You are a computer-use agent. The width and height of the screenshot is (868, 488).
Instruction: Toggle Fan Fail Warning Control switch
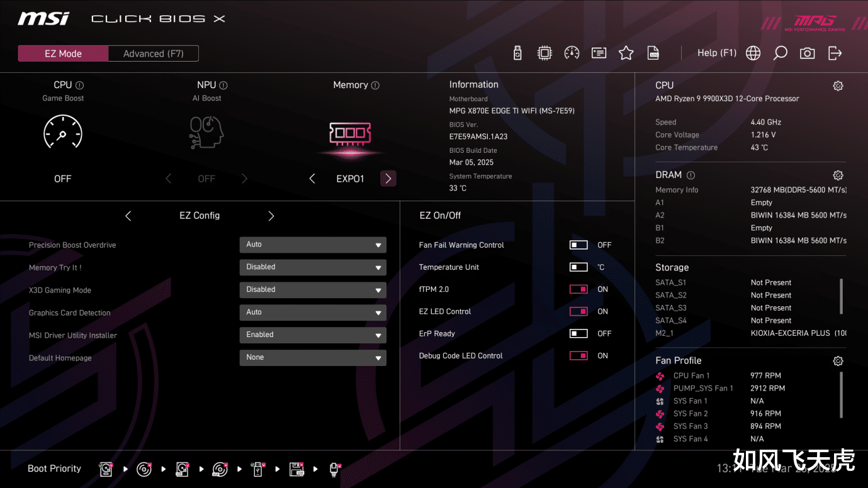coord(578,245)
